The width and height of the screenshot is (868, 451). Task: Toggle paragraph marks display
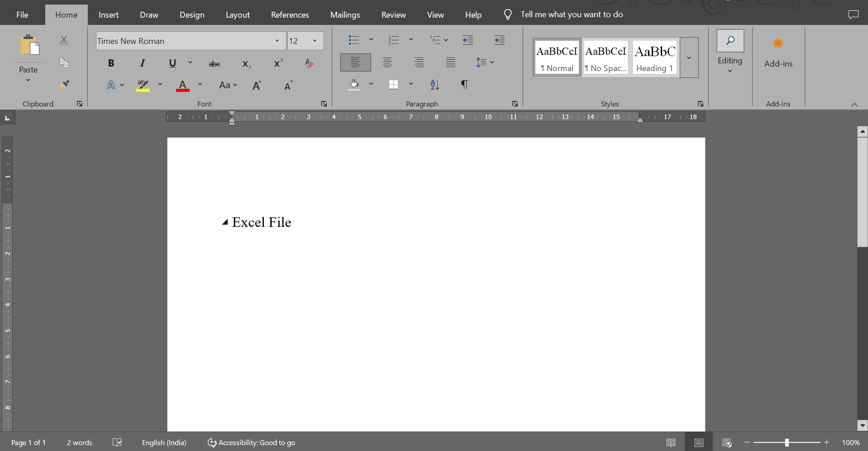[x=464, y=85]
